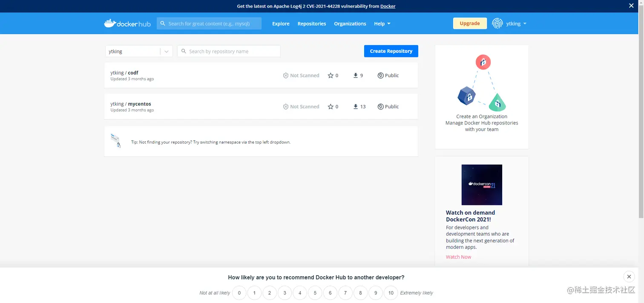The image size is (644, 303).
Task: Click the fingerprint avatar icon
Action: click(497, 23)
